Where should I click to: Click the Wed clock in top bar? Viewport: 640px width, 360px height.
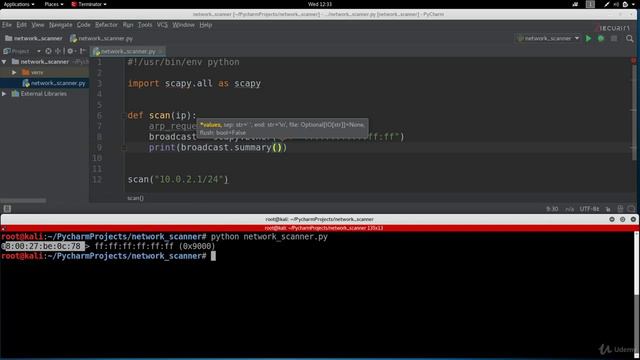point(320,4)
